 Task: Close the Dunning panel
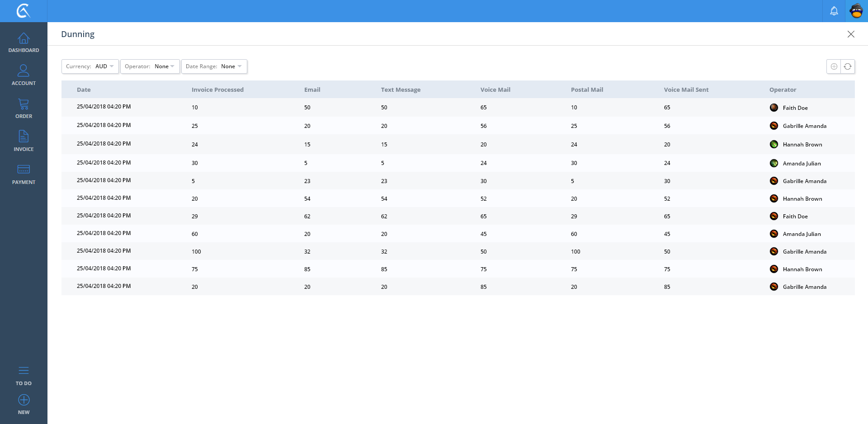pos(850,34)
